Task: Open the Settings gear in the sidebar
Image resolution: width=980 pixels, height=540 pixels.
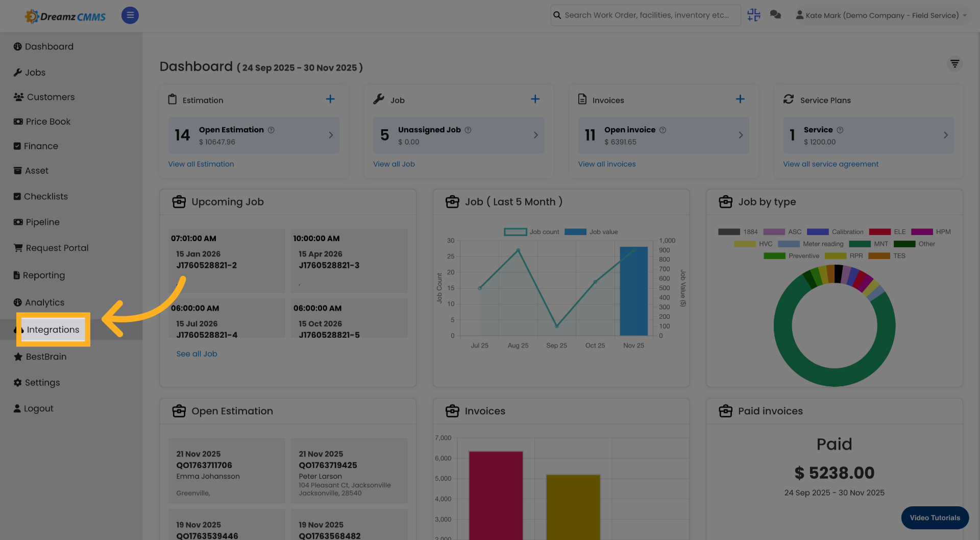Action: click(x=17, y=382)
